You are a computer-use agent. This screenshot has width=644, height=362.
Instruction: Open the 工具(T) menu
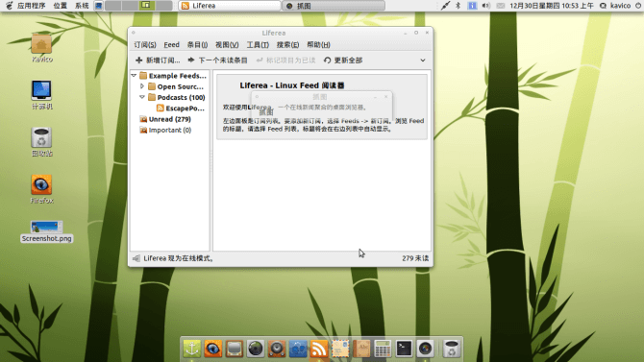pos(258,45)
